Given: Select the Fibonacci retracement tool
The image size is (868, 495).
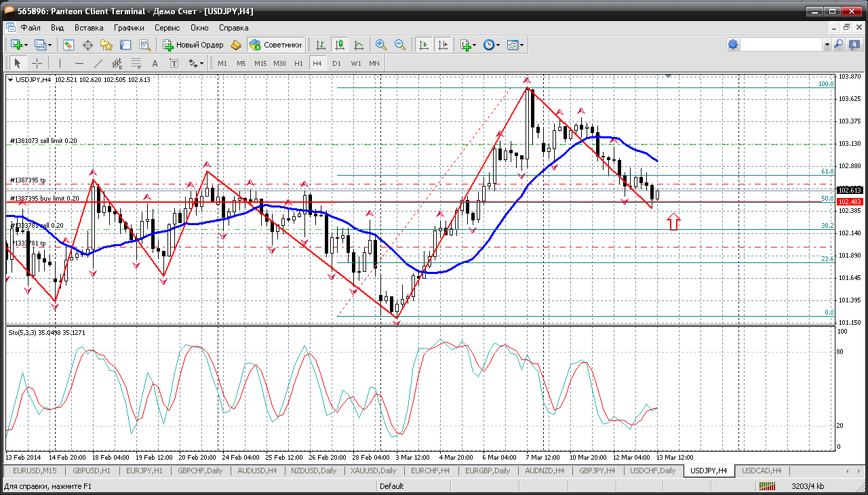Looking at the screenshot, I should point(137,63).
